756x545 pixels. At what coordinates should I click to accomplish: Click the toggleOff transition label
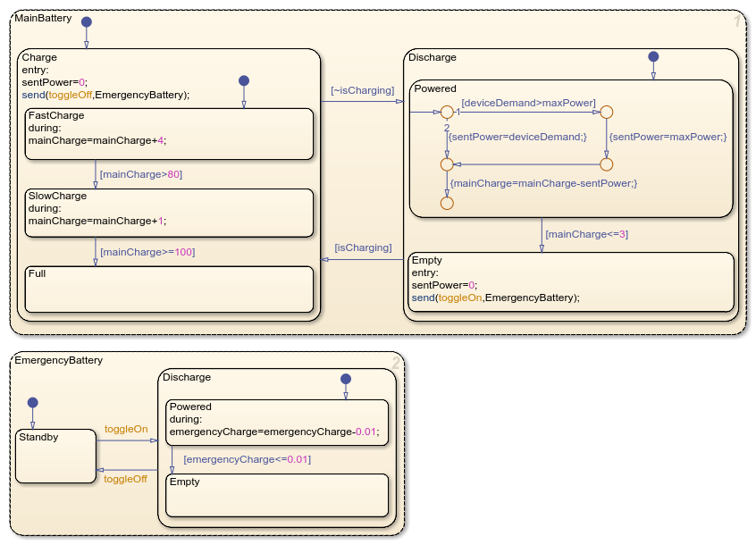pos(126,479)
